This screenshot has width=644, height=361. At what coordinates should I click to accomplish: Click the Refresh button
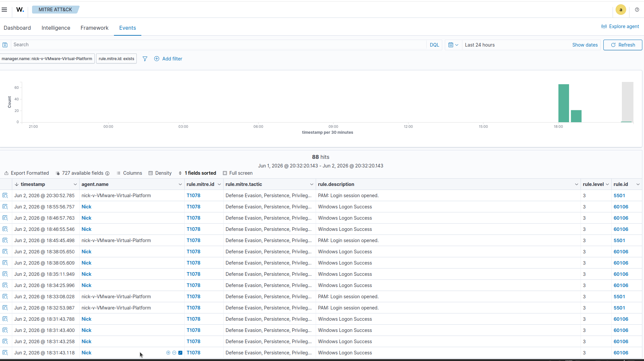tap(623, 45)
